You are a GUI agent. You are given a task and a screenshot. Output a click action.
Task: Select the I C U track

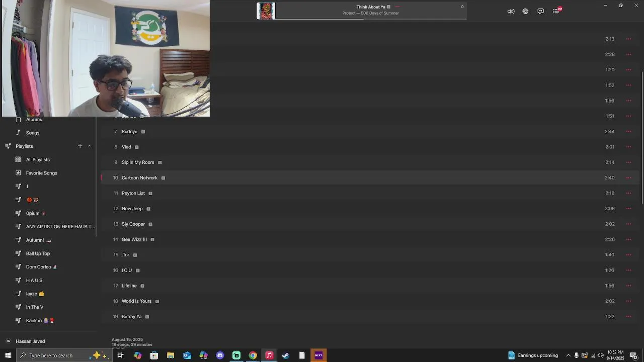(370, 270)
